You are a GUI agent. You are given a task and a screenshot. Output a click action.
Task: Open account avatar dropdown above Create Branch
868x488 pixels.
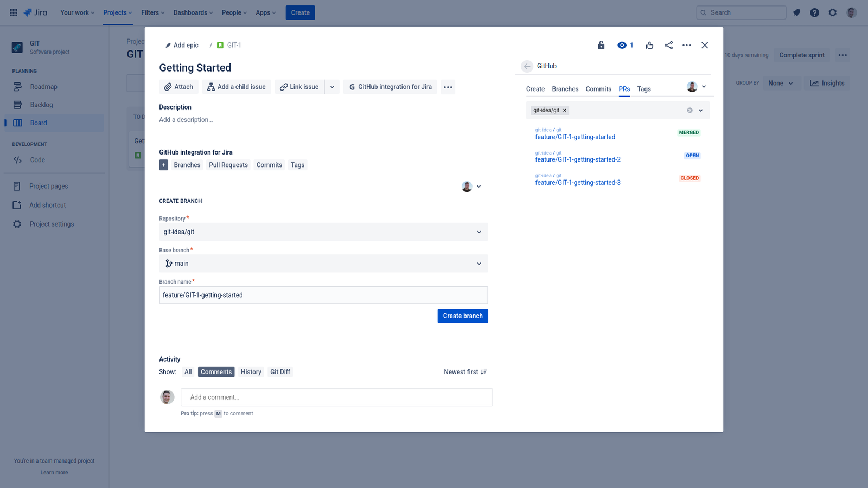tap(471, 187)
